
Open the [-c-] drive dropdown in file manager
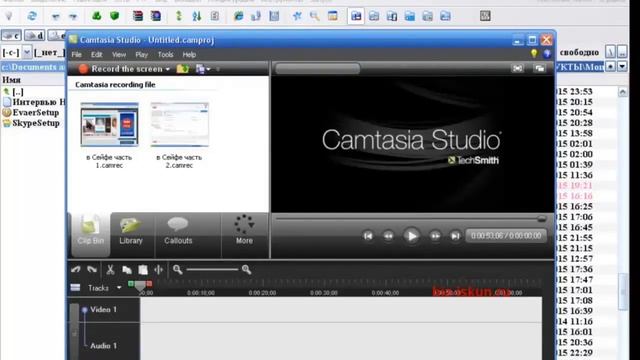coord(27,52)
